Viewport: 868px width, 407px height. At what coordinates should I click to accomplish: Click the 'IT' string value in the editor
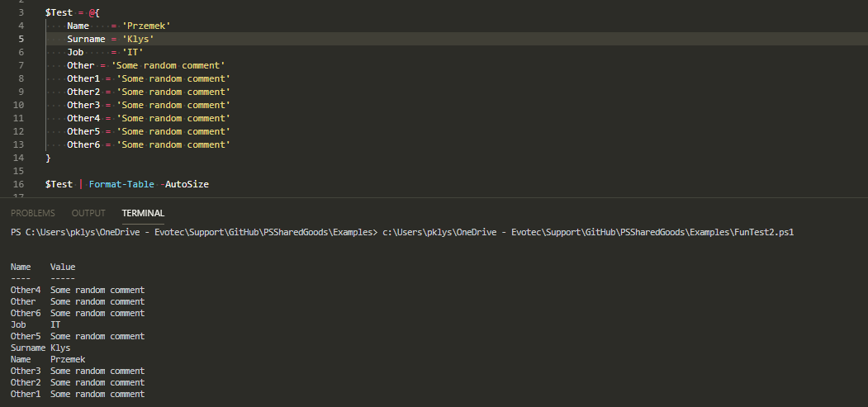(132, 52)
